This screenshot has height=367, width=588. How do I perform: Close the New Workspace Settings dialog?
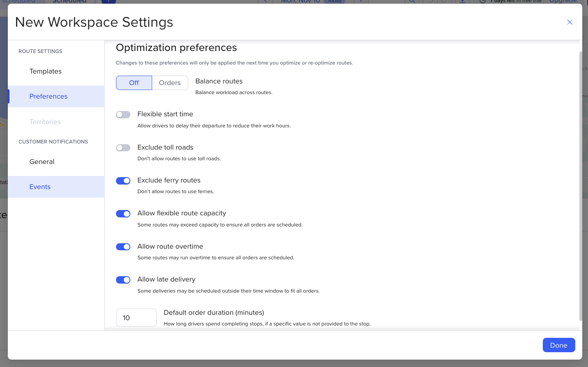pyautogui.click(x=569, y=22)
